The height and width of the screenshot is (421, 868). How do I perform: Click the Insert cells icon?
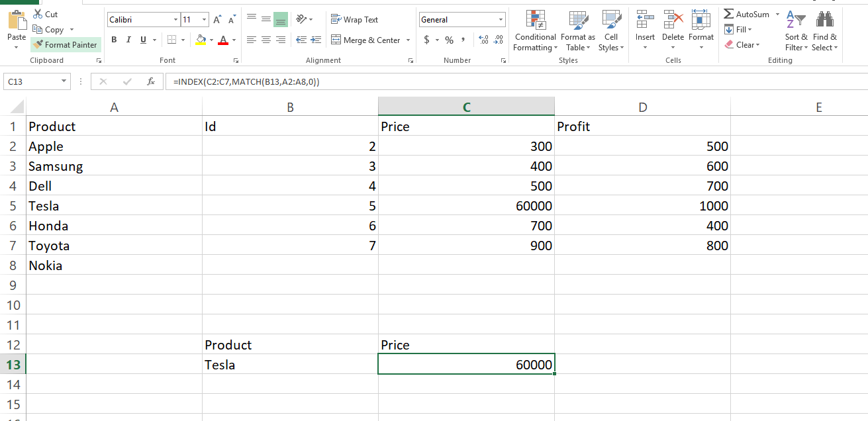click(x=645, y=31)
